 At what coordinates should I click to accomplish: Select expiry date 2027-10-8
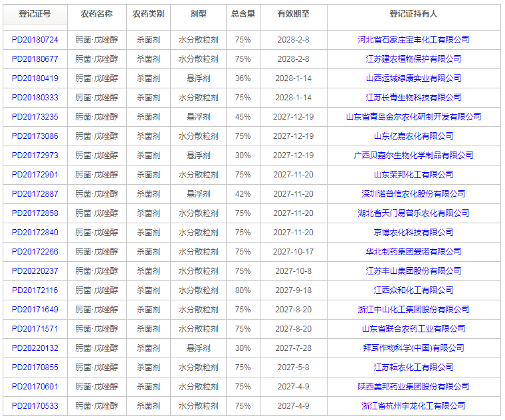[x=294, y=271]
